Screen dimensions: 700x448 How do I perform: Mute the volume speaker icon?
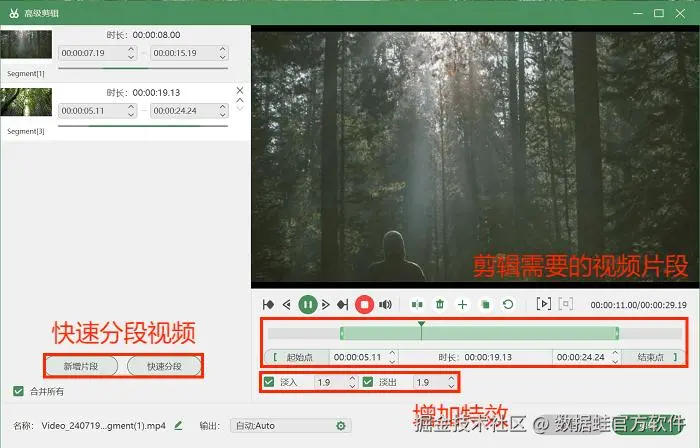(x=385, y=305)
